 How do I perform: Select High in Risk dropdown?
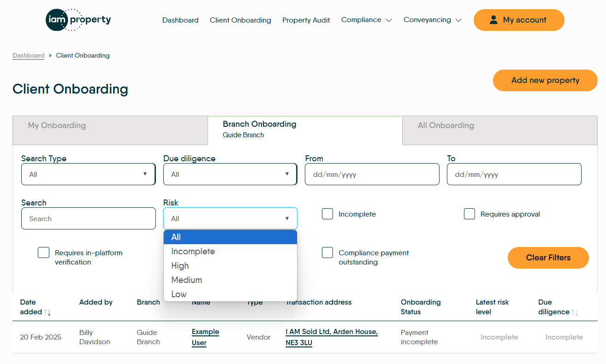[180, 266]
